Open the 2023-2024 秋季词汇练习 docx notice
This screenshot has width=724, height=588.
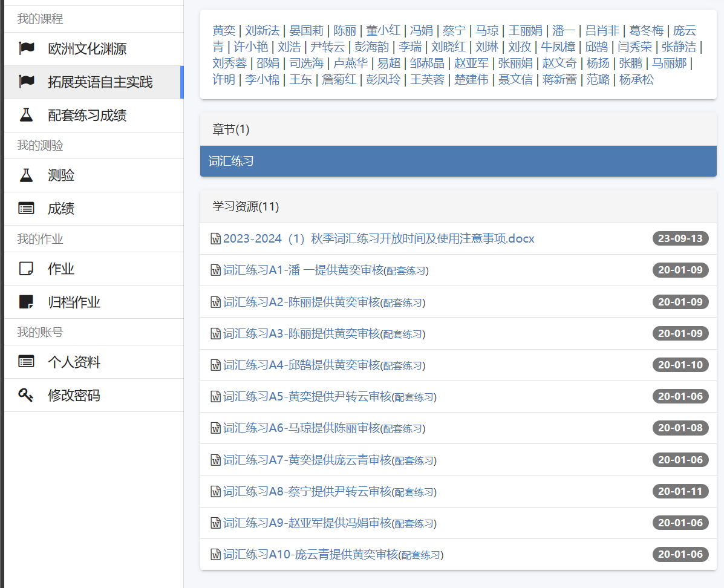378,239
